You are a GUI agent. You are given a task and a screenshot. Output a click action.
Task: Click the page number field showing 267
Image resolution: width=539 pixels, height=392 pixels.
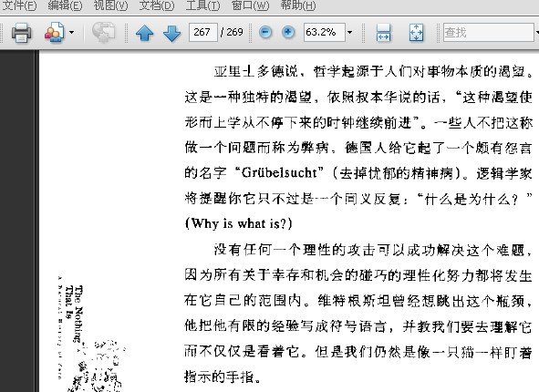click(x=203, y=32)
